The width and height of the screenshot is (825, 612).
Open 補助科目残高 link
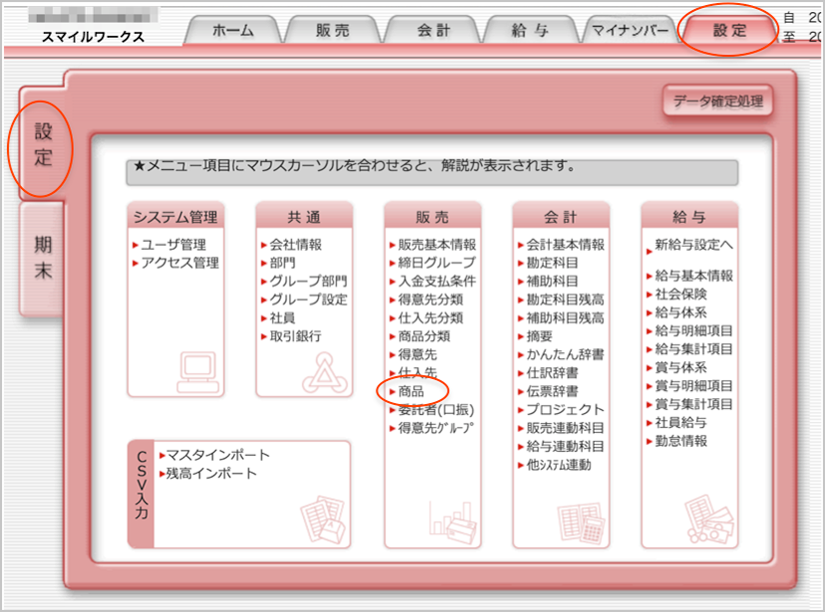(x=566, y=318)
